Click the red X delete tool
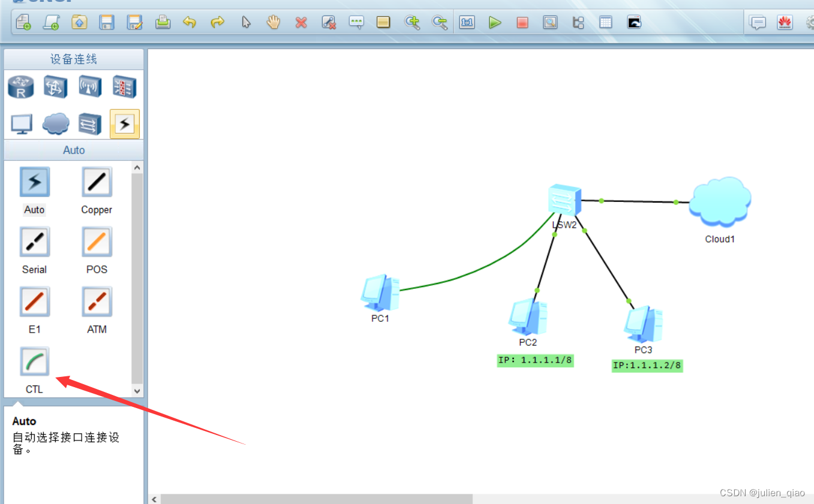 click(301, 23)
